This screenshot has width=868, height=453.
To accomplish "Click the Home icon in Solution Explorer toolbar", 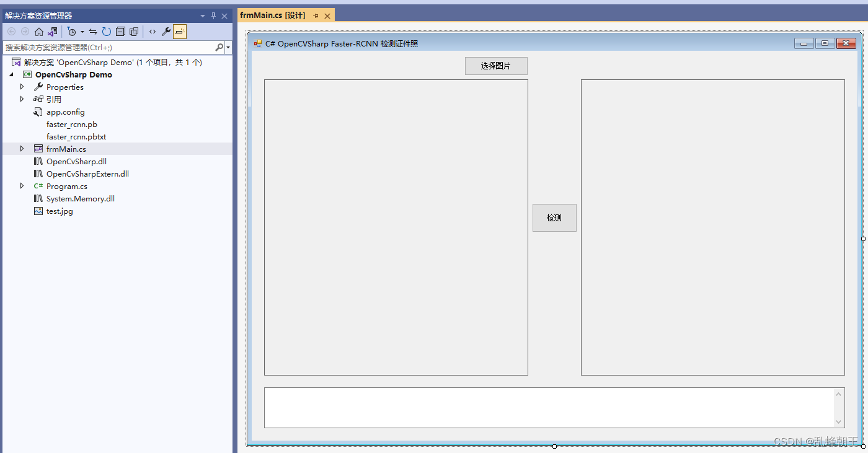I will tap(38, 32).
